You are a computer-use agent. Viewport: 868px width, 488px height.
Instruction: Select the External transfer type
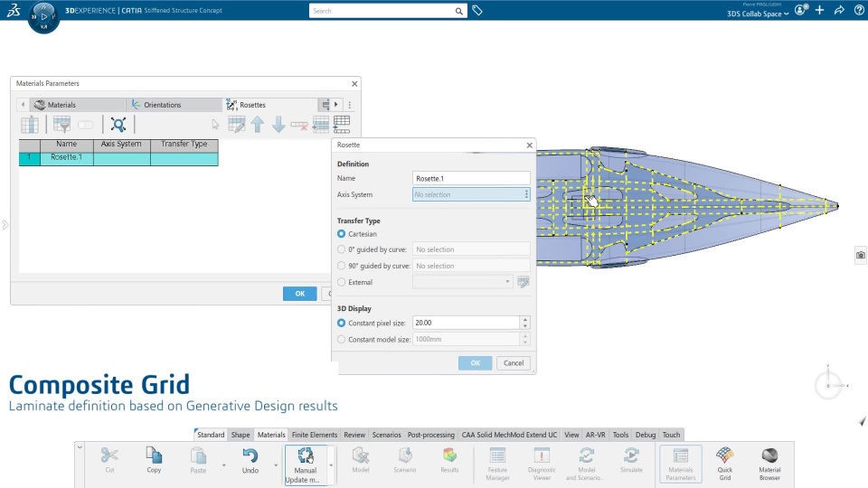(x=341, y=282)
